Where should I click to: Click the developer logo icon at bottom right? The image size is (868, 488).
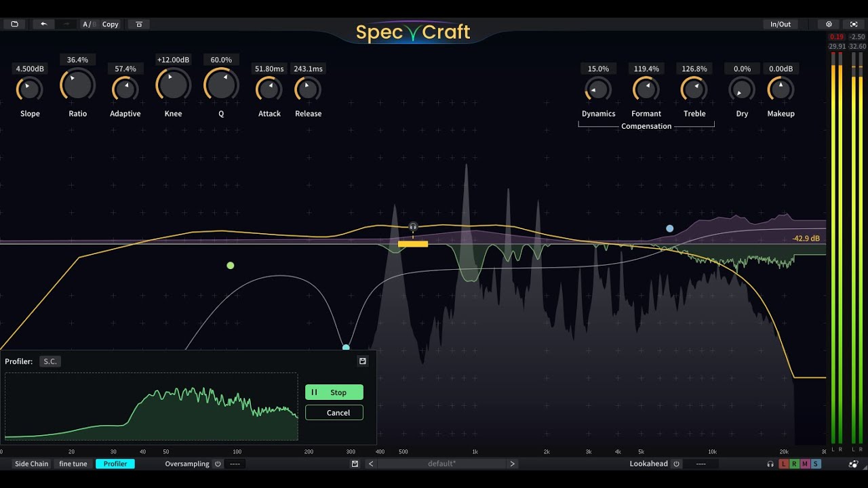pos(853,464)
